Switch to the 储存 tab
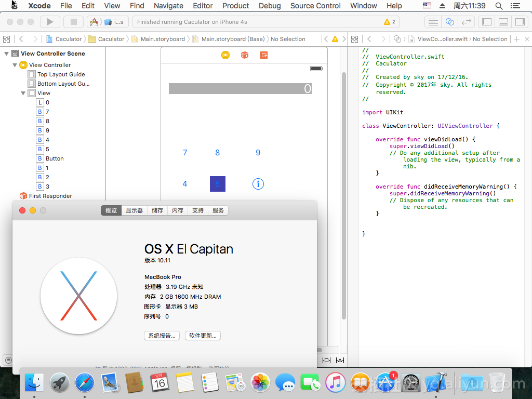This screenshot has width=532, height=399. (157, 210)
